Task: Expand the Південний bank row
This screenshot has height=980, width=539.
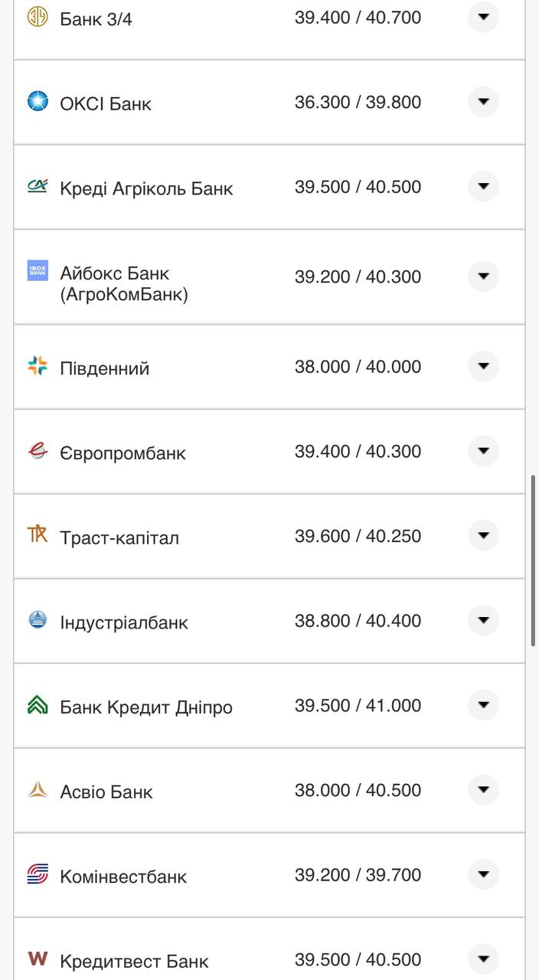Action: click(x=483, y=366)
